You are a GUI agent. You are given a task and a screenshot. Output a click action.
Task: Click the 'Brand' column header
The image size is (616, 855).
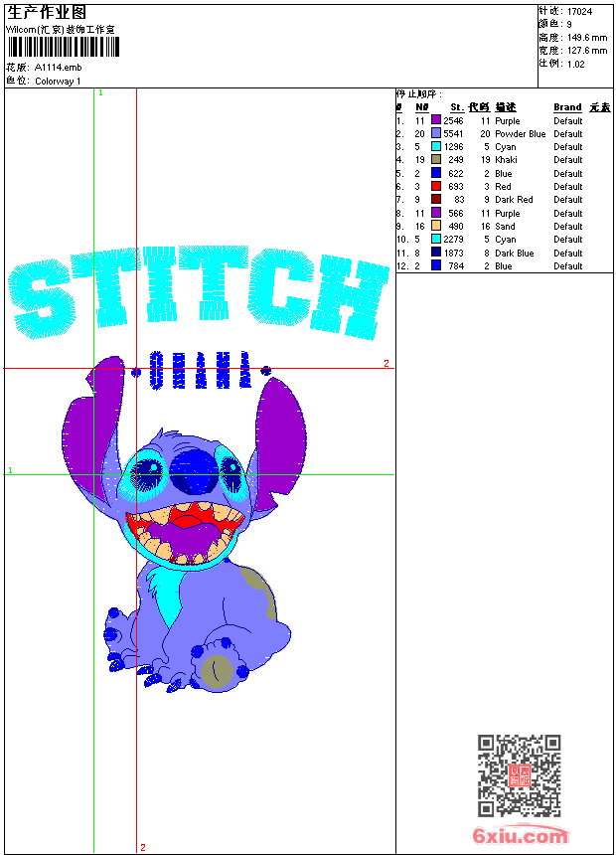567,107
